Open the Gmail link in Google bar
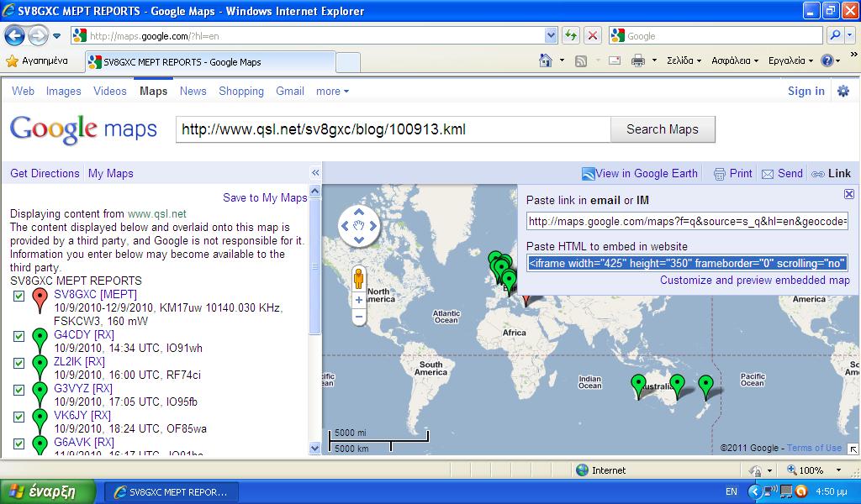 tap(290, 91)
